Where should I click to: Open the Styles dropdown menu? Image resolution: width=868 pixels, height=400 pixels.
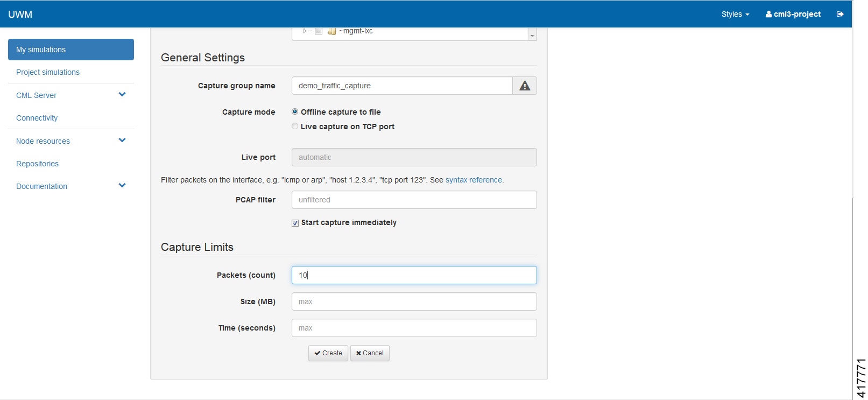[x=735, y=14]
